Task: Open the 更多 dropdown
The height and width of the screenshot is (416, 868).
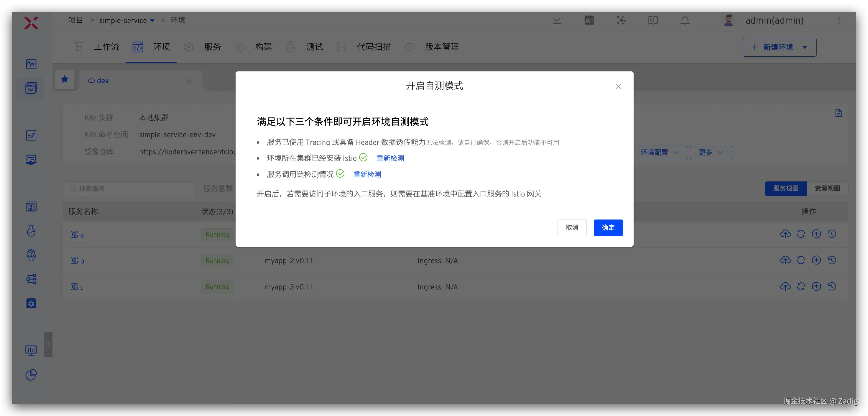Action: point(711,152)
